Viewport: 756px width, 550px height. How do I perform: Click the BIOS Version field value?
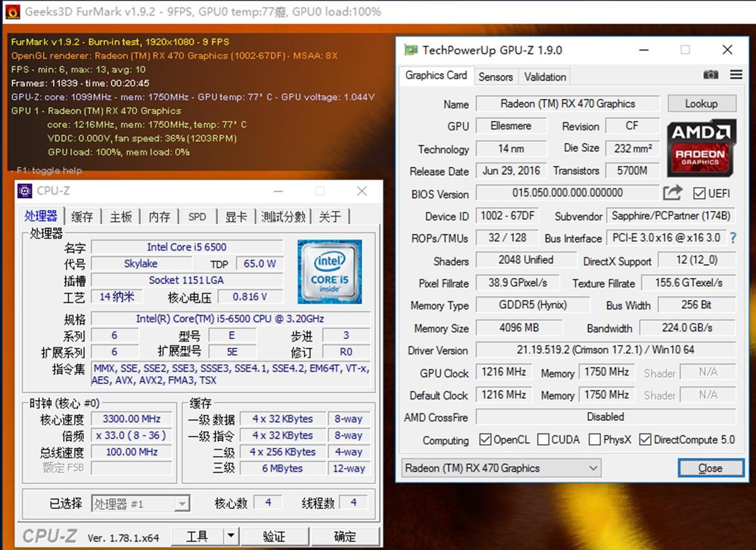(567, 193)
